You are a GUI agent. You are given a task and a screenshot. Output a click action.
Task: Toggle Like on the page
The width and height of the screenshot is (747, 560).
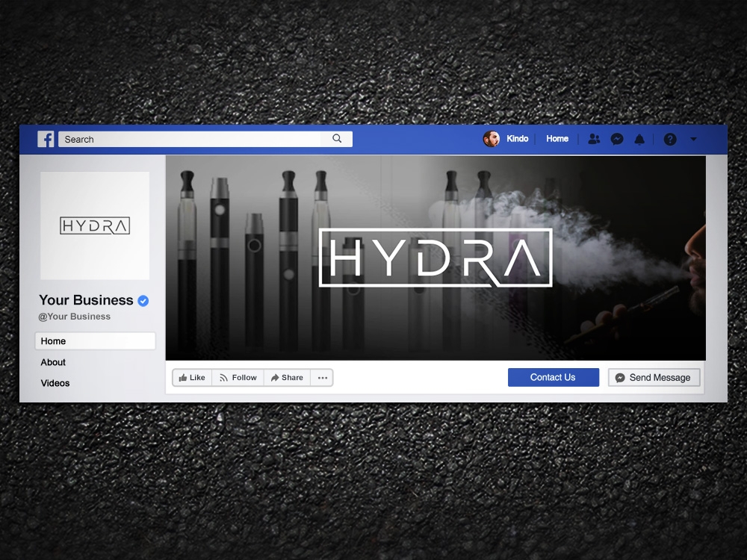pos(192,377)
